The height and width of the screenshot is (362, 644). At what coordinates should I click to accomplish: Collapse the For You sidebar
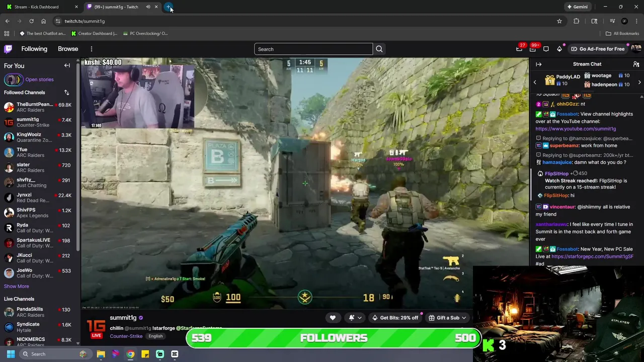point(67,65)
